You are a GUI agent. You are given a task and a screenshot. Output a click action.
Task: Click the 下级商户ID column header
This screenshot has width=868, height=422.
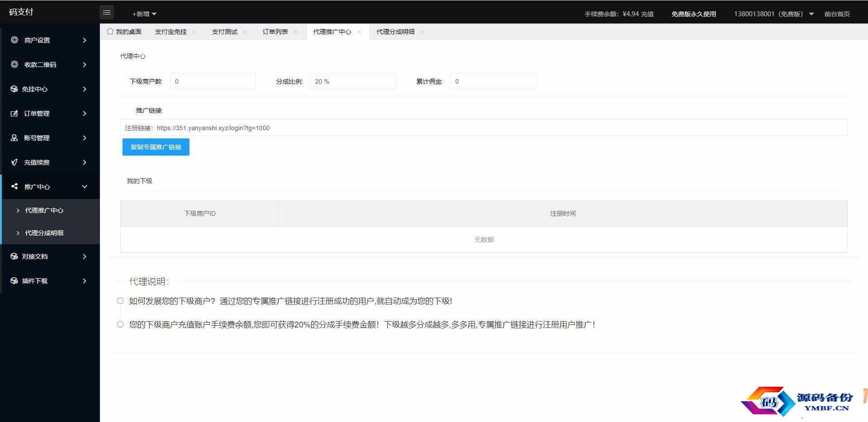pos(200,213)
